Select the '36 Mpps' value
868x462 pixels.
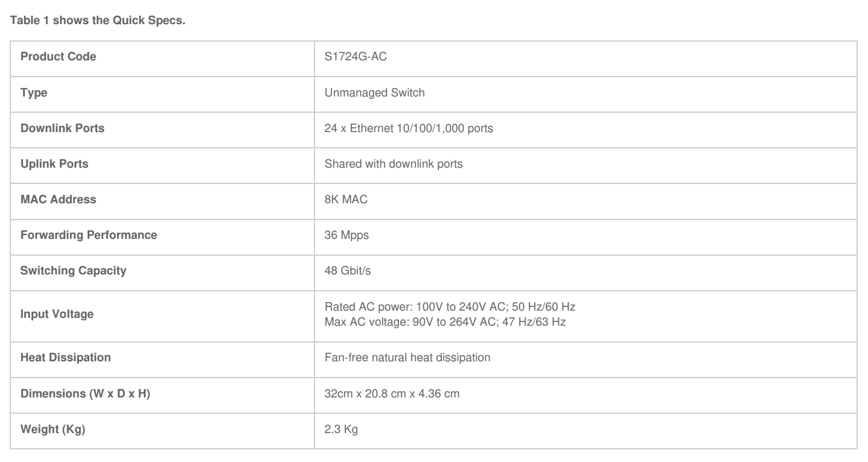(346, 235)
